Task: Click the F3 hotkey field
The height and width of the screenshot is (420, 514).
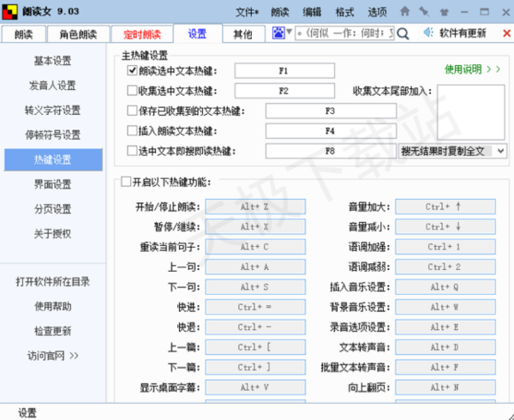Action: pyautogui.click(x=331, y=111)
